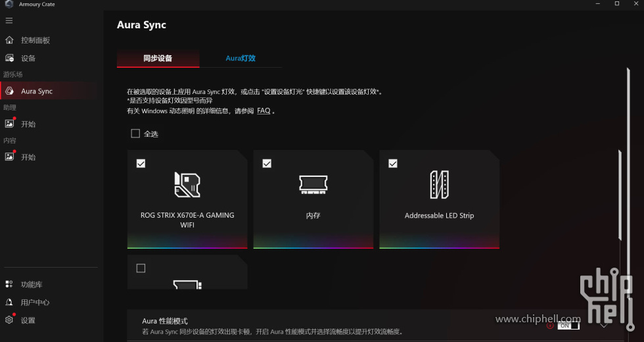Uncheck the Addressable LED Strip checkbox
The height and width of the screenshot is (342, 644).
(x=393, y=164)
